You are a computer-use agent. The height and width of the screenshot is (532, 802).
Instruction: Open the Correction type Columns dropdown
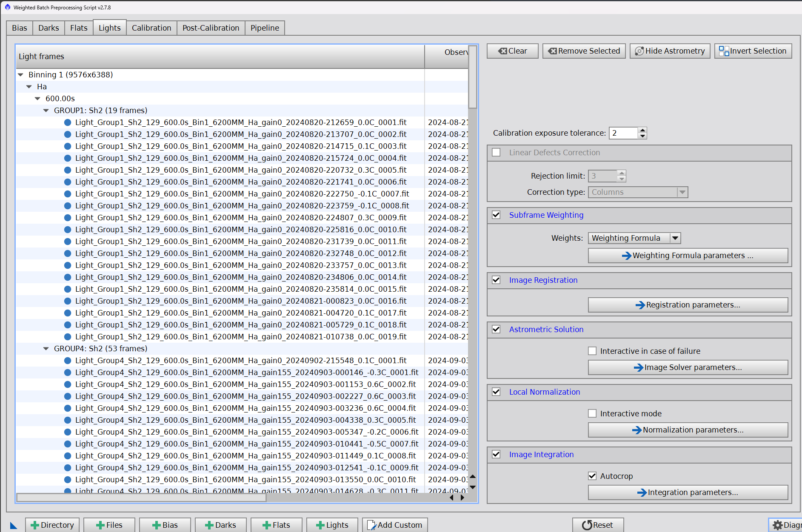click(638, 192)
